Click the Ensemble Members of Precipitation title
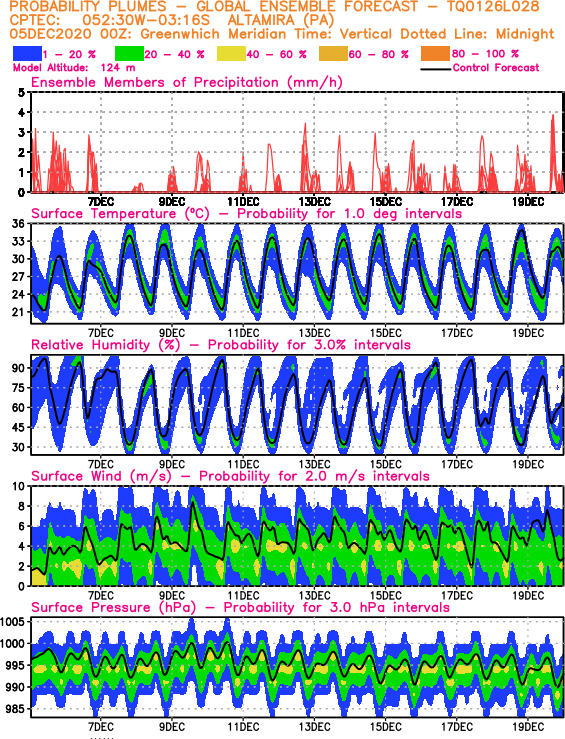This screenshot has height=739, width=565. (x=187, y=83)
